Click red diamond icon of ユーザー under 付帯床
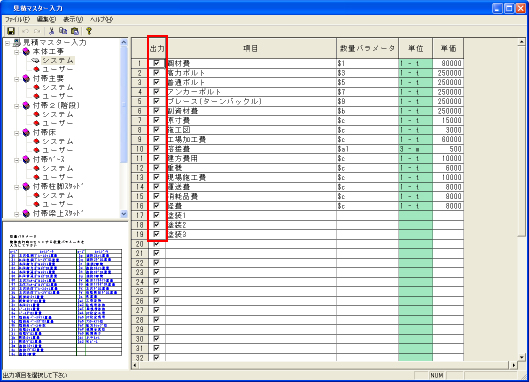Screen dimensions: 529x382 [x=36, y=151]
